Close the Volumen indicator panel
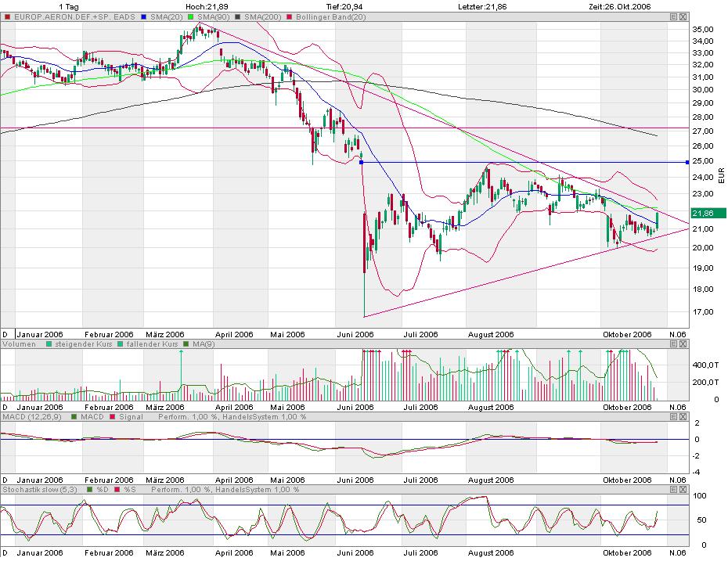Screen dimensions: 728x561 click(683, 343)
